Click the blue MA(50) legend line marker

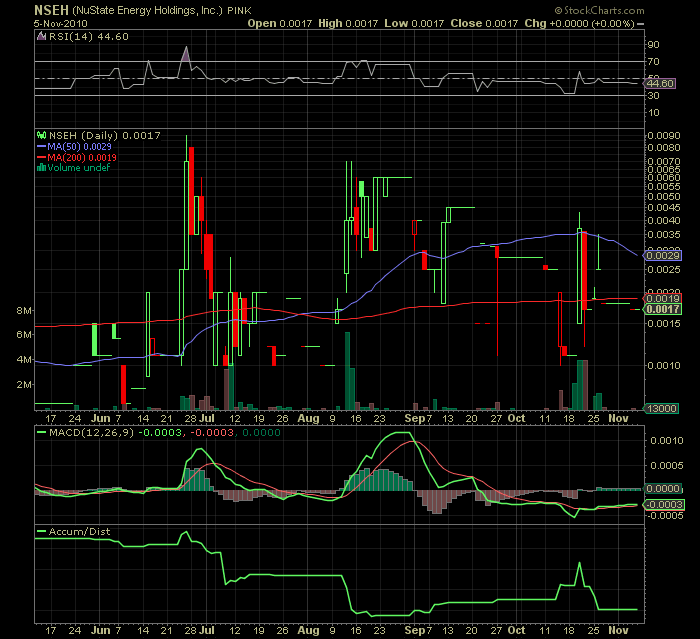(42, 146)
